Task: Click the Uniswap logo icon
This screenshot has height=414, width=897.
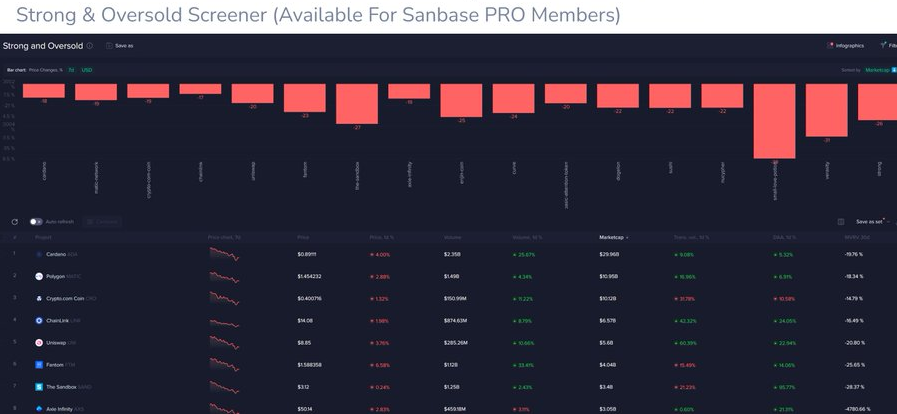Action: (39, 343)
